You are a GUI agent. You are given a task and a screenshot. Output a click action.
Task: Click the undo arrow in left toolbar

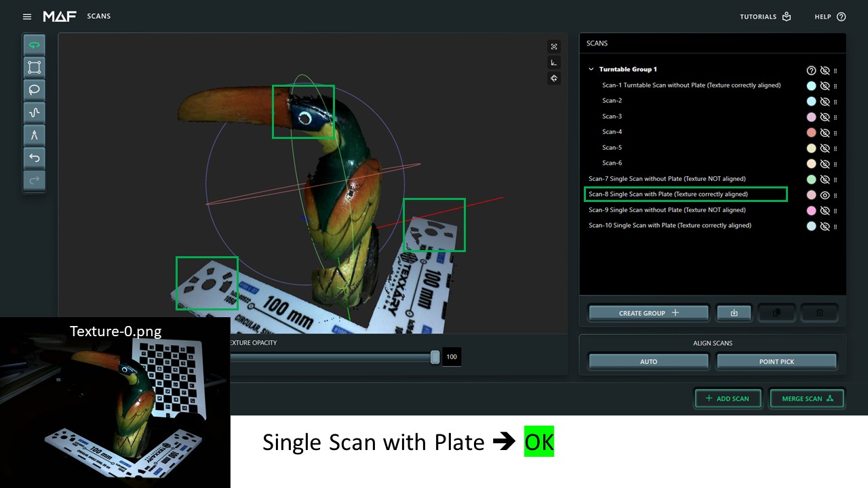35,158
